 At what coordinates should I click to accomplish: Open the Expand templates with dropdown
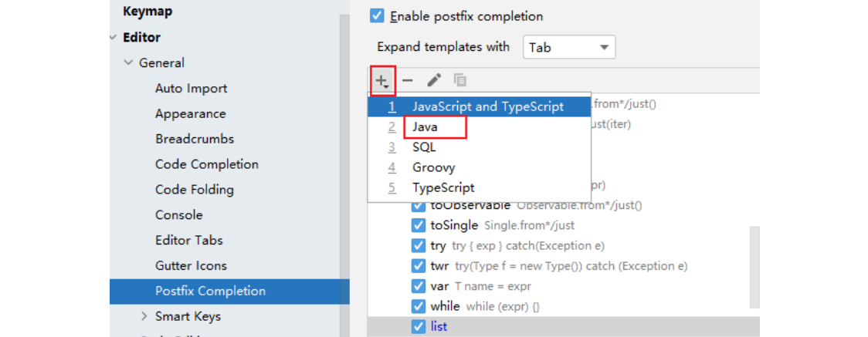pyautogui.click(x=569, y=47)
